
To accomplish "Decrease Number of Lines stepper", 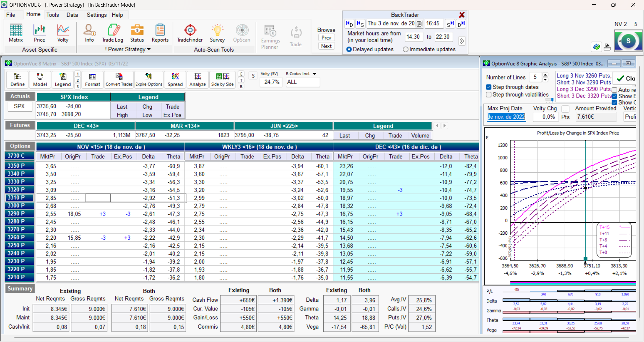I will click(545, 80).
